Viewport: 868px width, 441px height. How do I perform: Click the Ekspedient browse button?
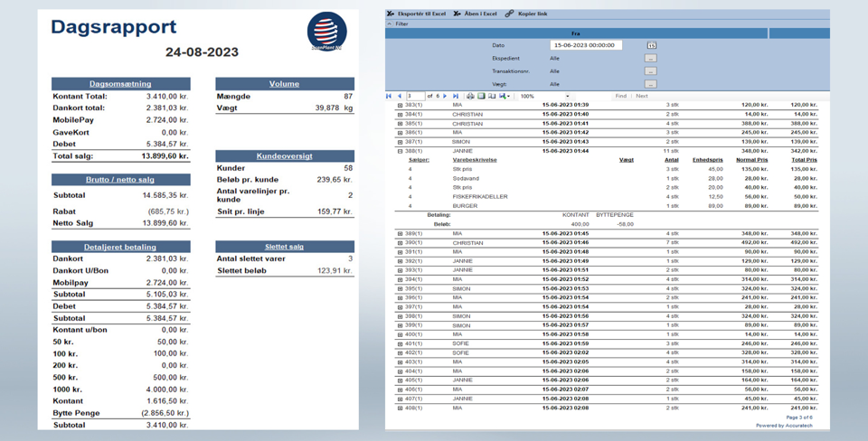point(650,58)
